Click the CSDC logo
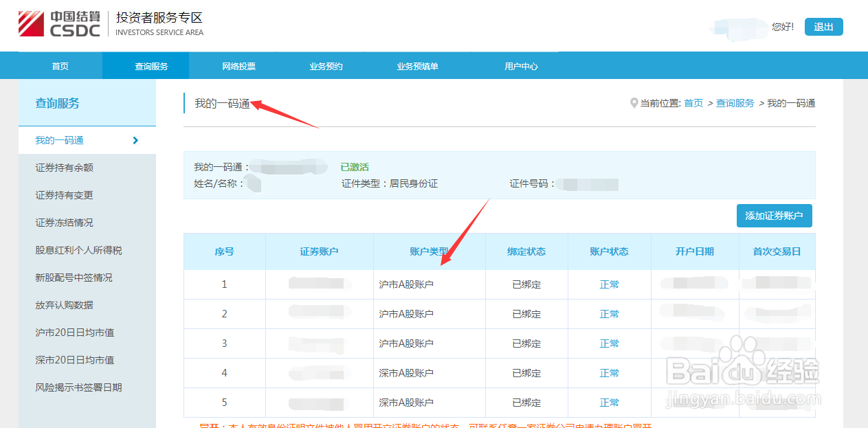The image size is (868, 428). pos(59,23)
